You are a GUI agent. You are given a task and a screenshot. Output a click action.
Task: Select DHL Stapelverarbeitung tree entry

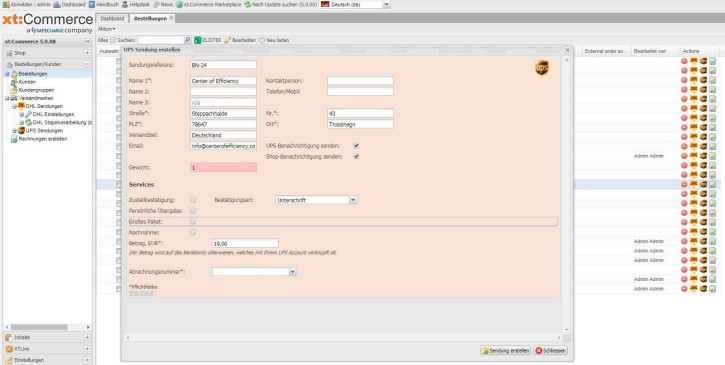coord(62,123)
